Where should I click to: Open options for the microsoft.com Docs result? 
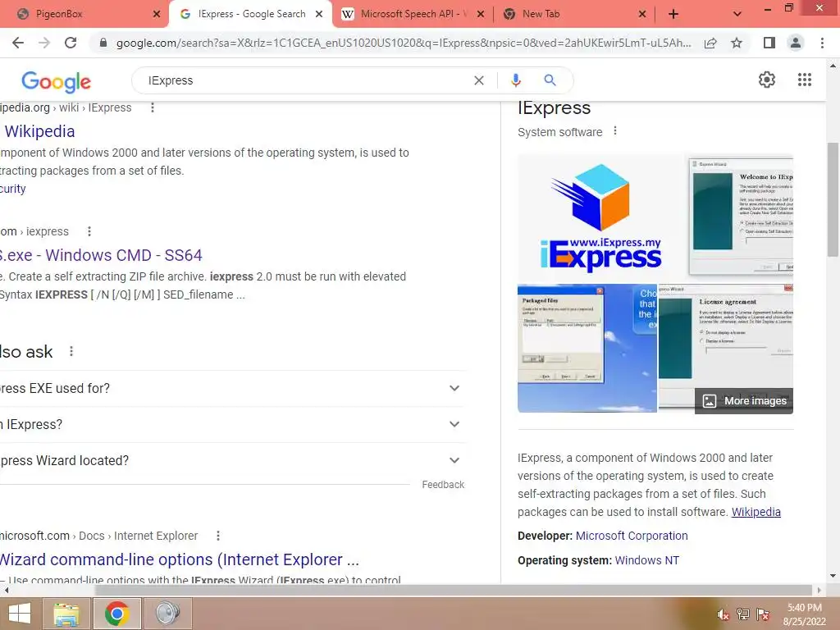pos(218,536)
